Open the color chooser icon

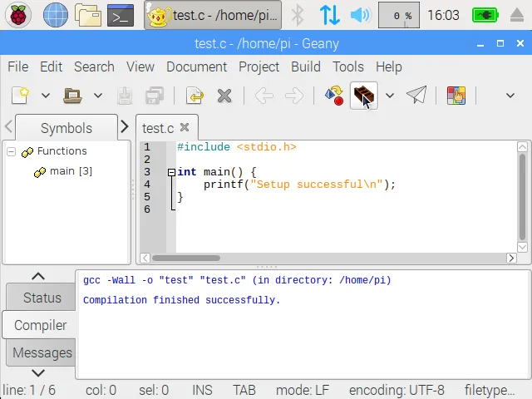[456, 96]
